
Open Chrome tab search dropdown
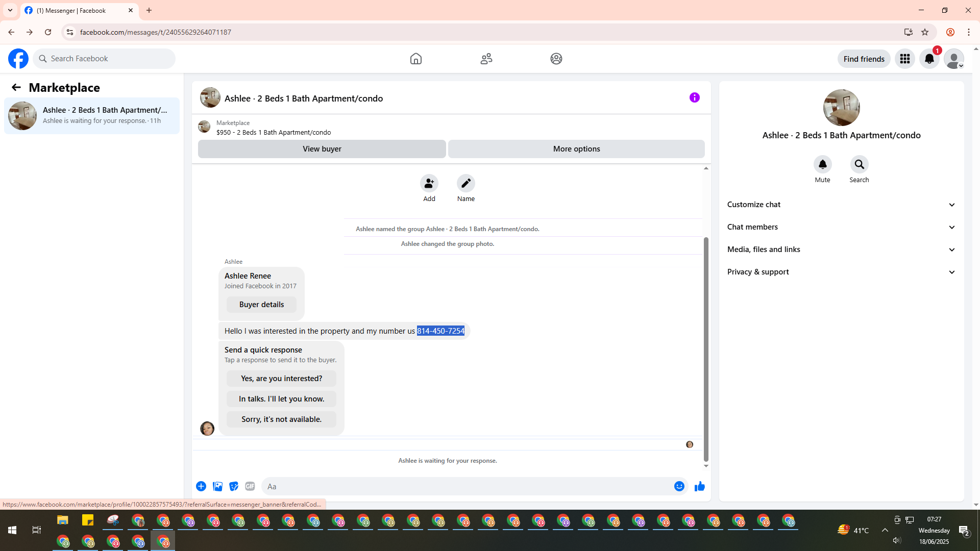10,10
